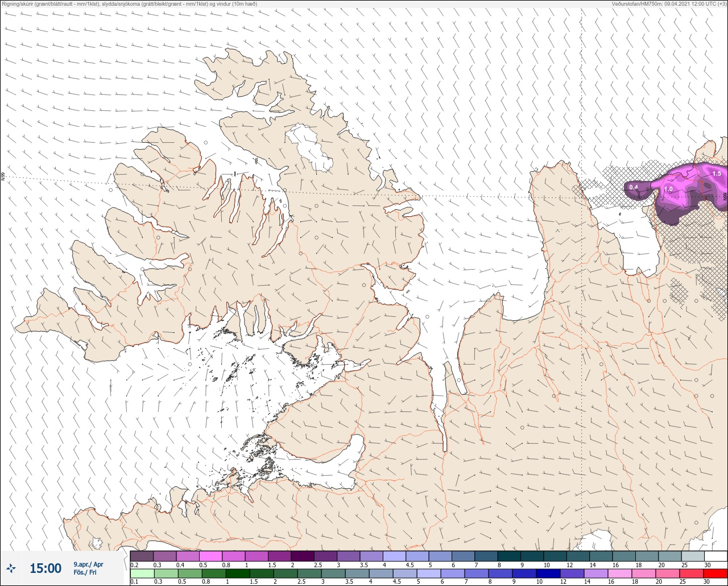Pick the lavender swatch starting at 4 in the snow scale

click(394, 556)
